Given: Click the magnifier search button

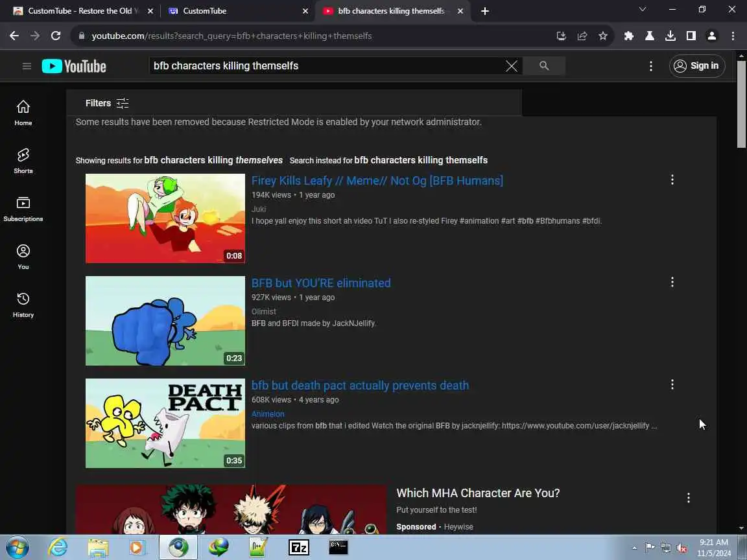Looking at the screenshot, I should pos(544,65).
